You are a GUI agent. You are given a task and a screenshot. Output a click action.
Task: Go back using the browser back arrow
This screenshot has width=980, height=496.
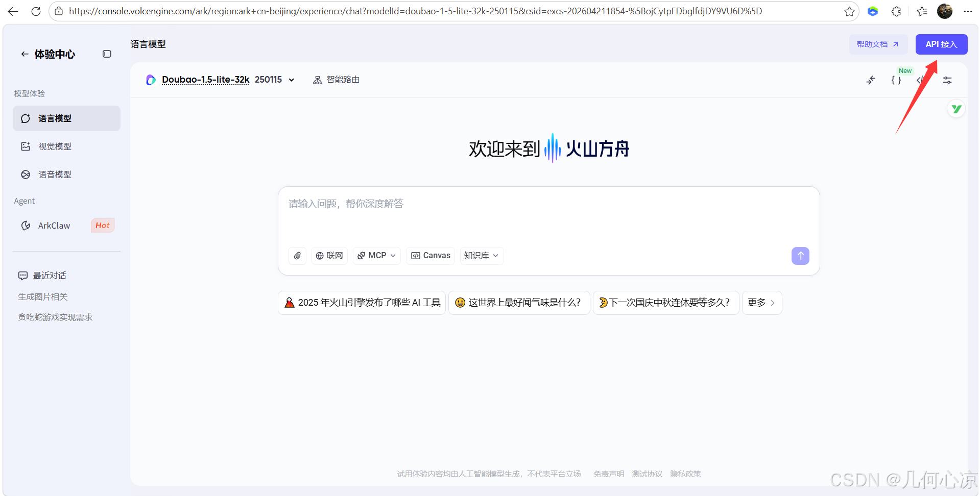click(x=13, y=11)
